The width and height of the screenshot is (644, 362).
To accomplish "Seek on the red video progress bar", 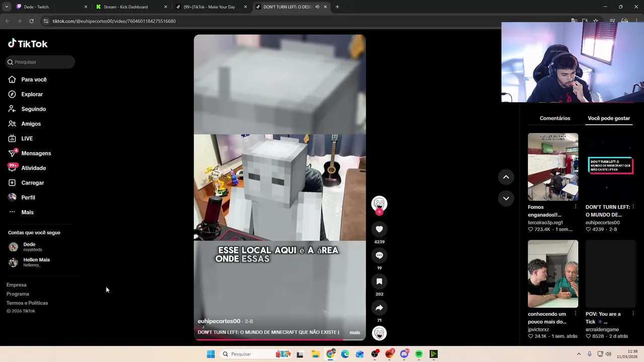I will (280, 339).
